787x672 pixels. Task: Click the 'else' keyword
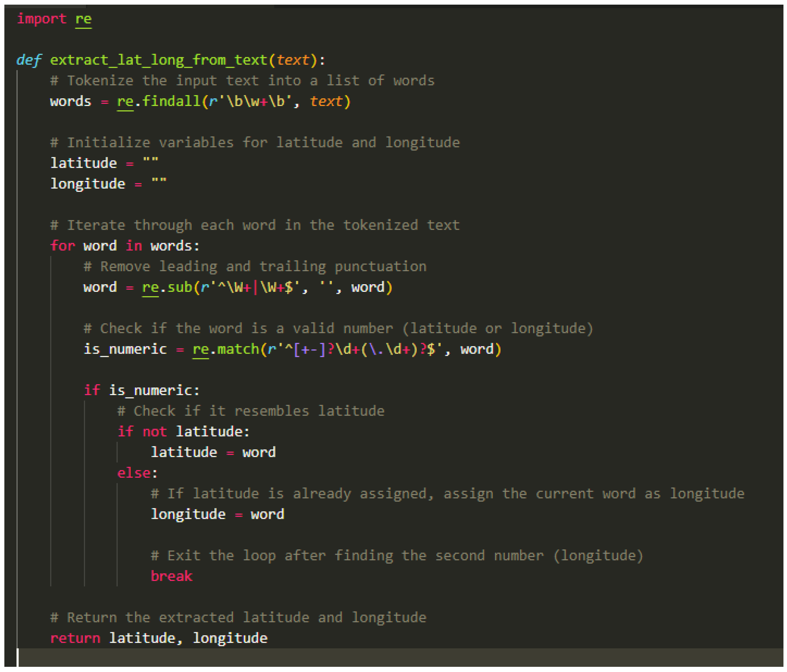pyautogui.click(x=134, y=473)
